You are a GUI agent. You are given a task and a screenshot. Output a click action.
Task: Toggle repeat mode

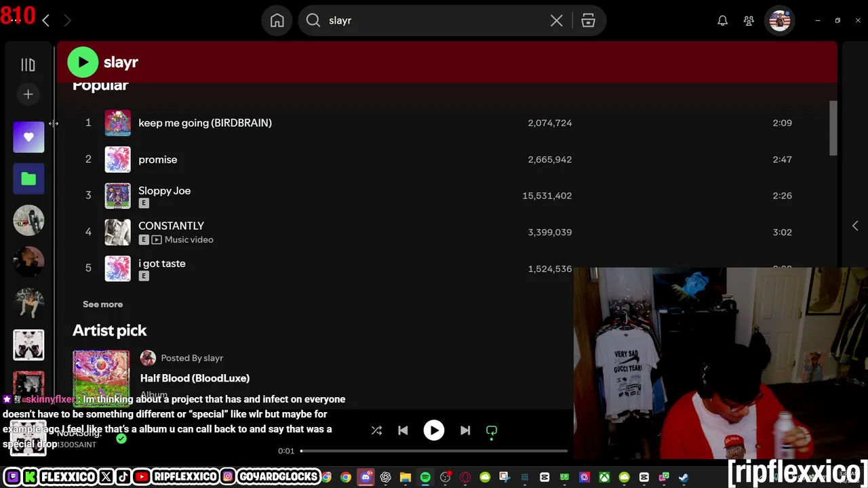(x=492, y=430)
